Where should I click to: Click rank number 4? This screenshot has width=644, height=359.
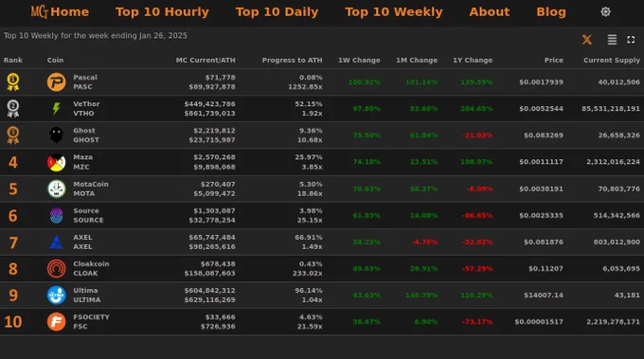(x=13, y=162)
